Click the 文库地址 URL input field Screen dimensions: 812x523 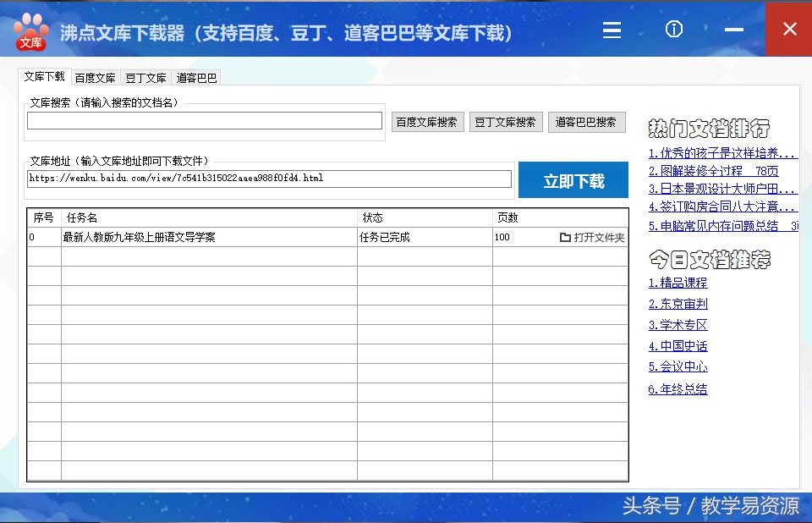(x=267, y=179)
